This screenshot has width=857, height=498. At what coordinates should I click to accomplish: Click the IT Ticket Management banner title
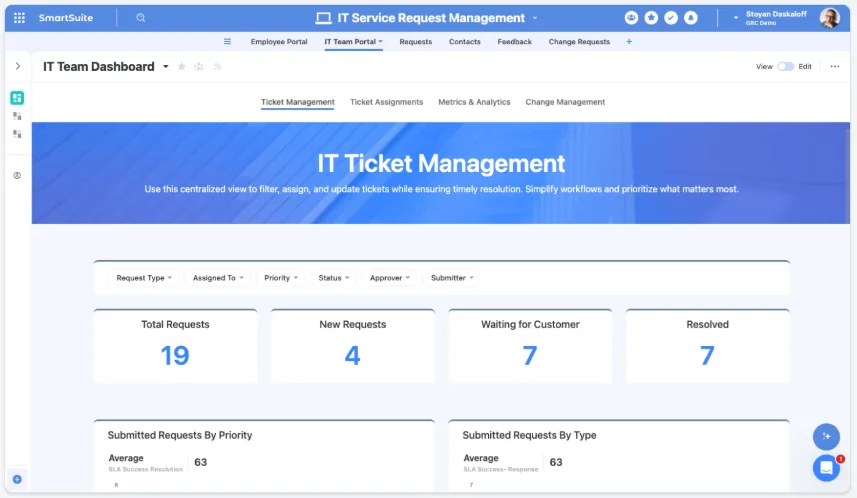441,163
